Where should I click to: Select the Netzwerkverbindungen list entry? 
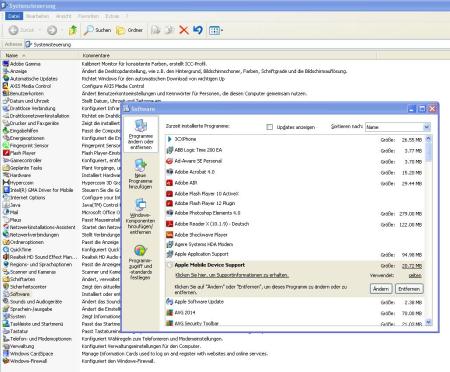point(31,234)
